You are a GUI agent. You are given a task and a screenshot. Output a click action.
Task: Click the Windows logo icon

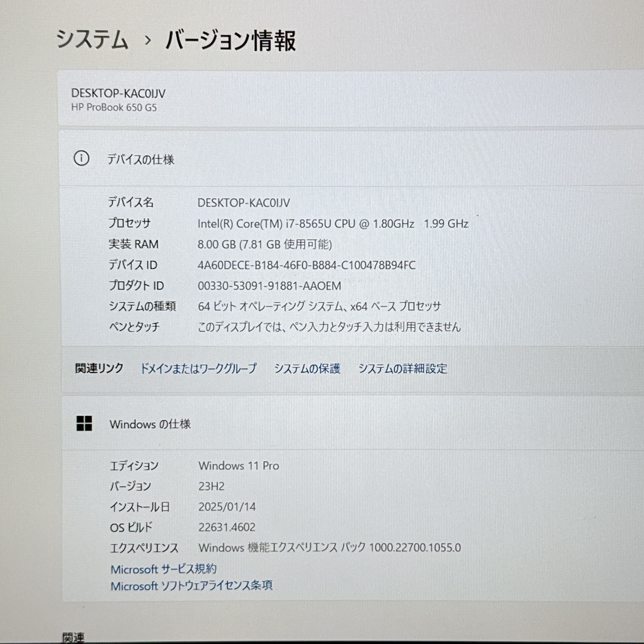84,424
